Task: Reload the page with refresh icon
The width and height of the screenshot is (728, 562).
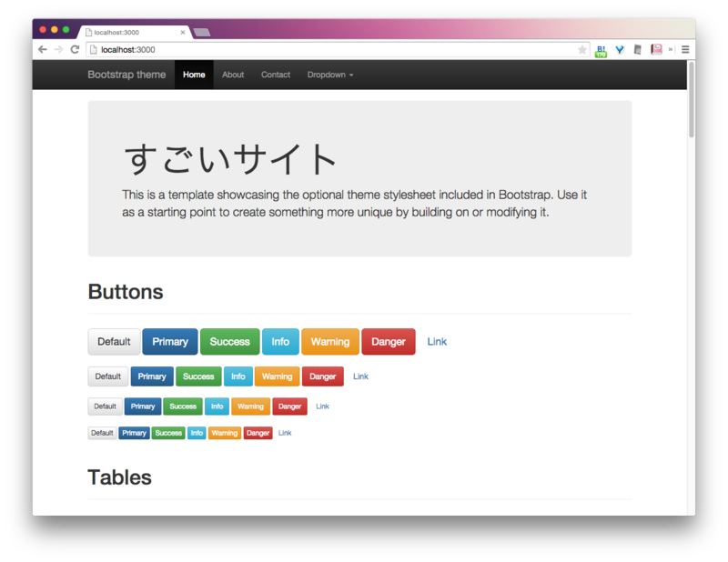Action: pos(75,50)
